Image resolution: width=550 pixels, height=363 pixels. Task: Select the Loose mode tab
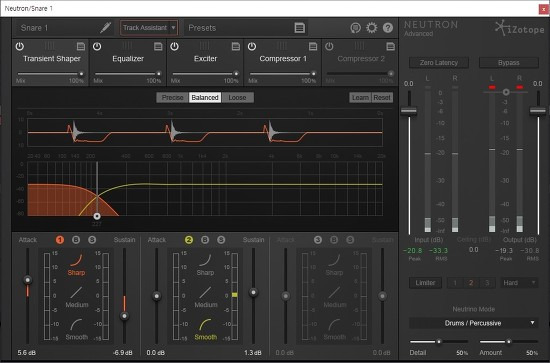click(x=237, y=98)
